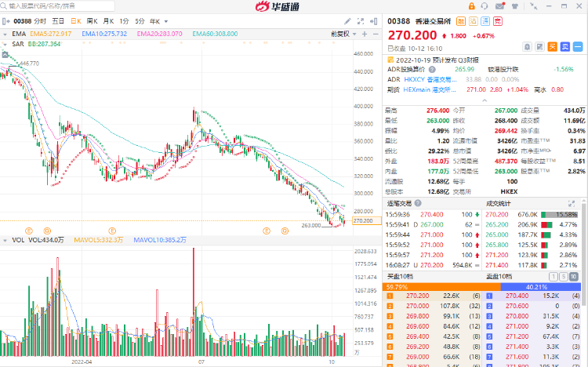Switch to 5分 five-minute chart tab

coord(140,21)
